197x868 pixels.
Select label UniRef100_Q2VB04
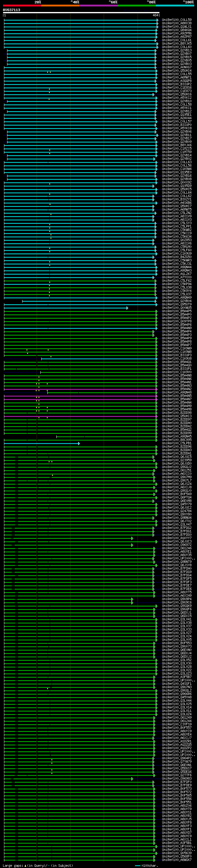click(x=177, y=301)
